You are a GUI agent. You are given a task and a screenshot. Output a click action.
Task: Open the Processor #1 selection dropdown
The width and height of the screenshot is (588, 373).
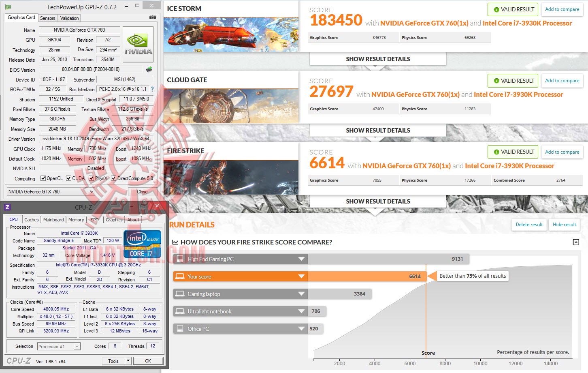[x=77, y=347]
